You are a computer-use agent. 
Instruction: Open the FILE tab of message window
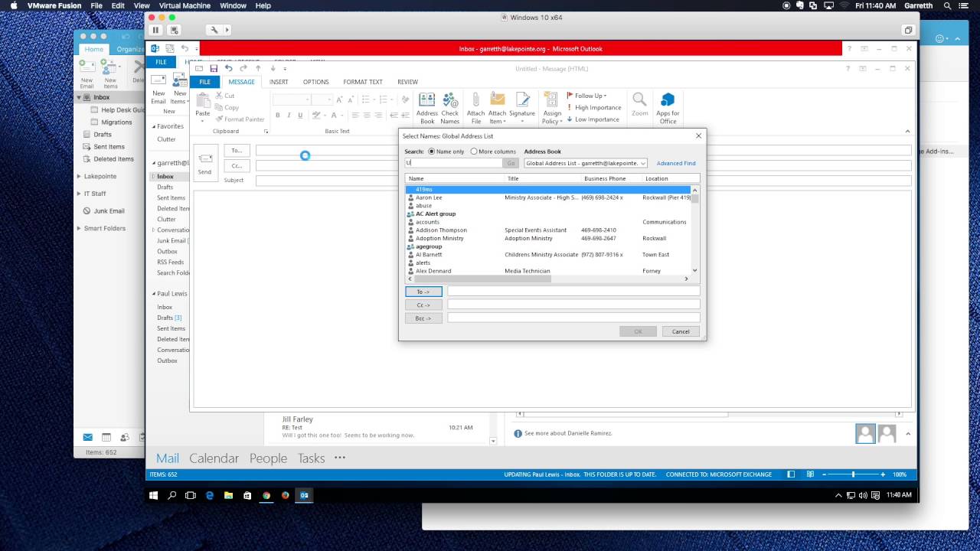(204, 82)
